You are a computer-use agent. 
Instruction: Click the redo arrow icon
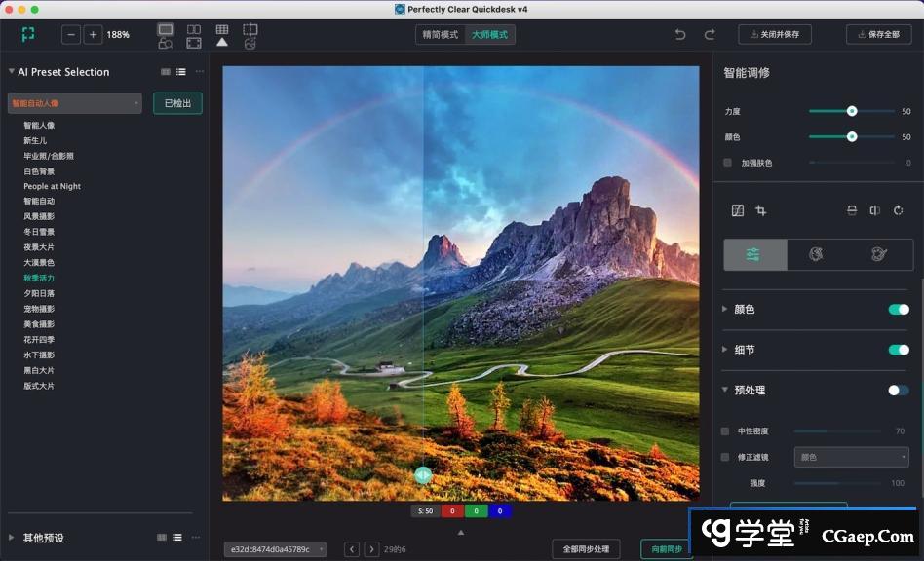[710, 35]
